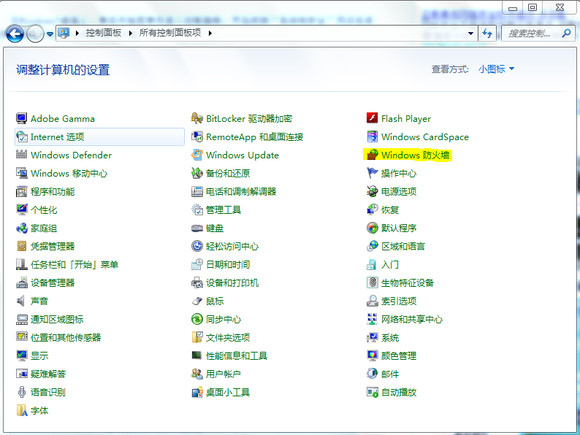Click the 电源选项 icon
The width and height of the screenshot is (580, 435).
pyautogui.click(x=372, y=192)
